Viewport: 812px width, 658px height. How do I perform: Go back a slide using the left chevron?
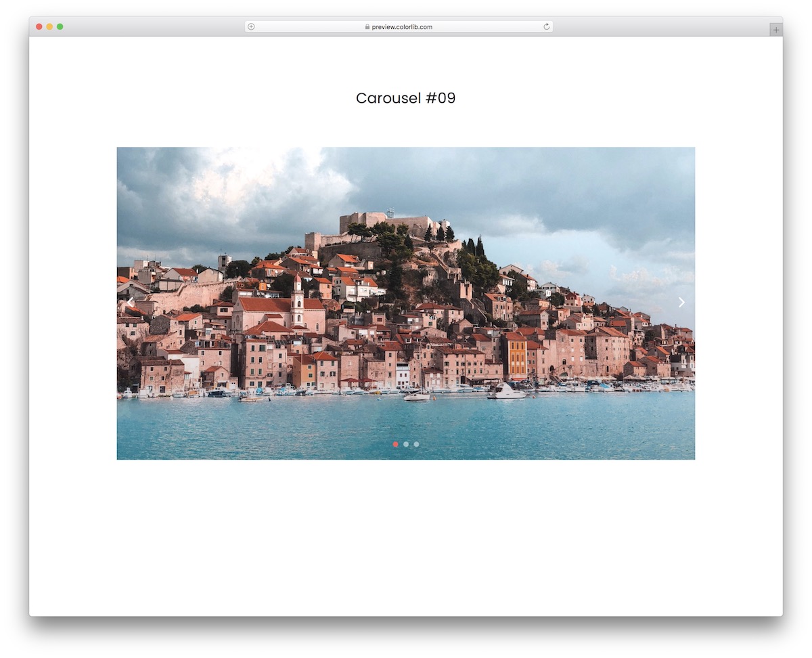(131, 302)
